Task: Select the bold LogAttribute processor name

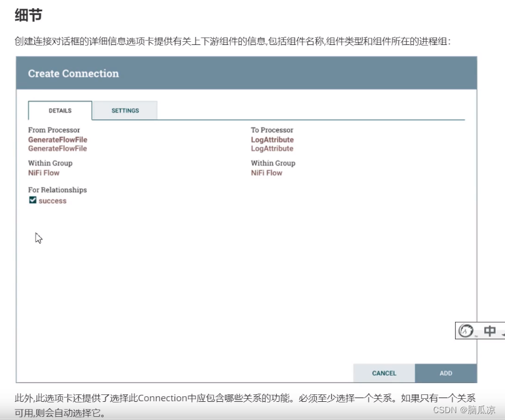Action: click(272, 140)
